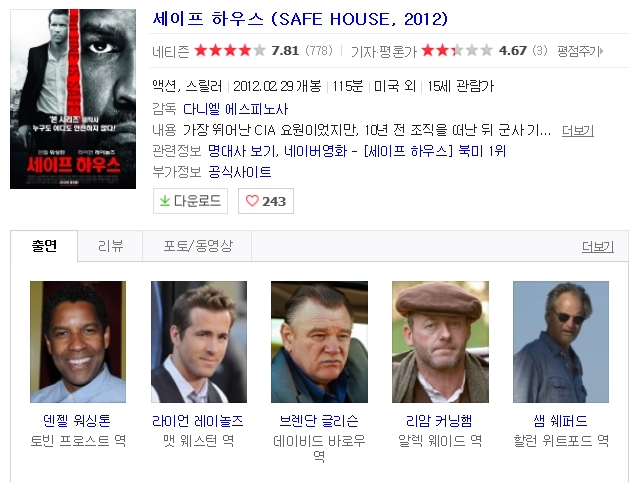Open the 브렌단 글리슨 name link
Screen dimensions: 636x482
click(x=319, y=421)
